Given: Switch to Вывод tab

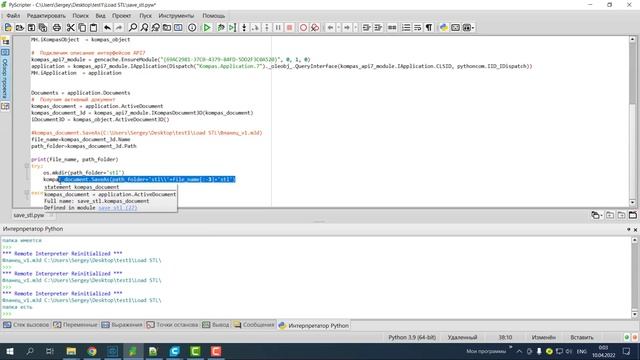Looking at the screenshot, I should tap(216, 325).
